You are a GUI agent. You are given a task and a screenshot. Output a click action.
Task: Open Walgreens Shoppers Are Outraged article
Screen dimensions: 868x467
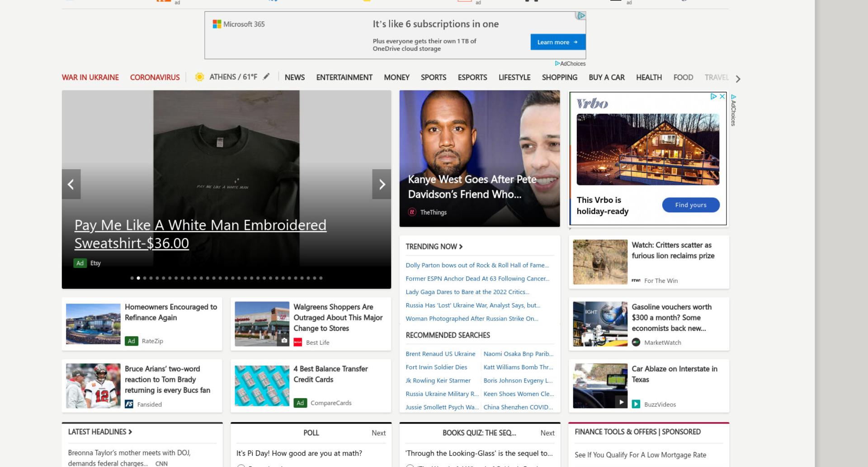pos(338,318)
